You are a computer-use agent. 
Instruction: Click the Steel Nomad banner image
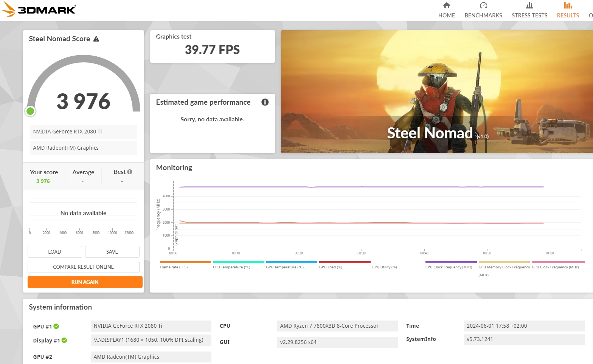coord(437,91)
